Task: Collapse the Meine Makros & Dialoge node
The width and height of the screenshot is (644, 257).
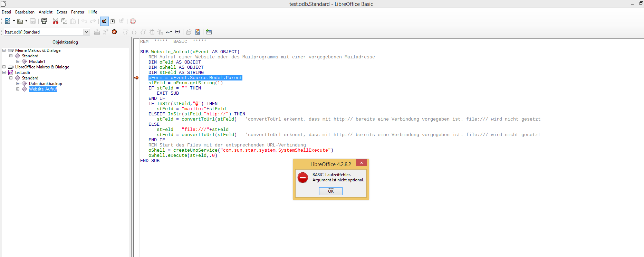Action: pyautogui.click(x=4, y=50)
